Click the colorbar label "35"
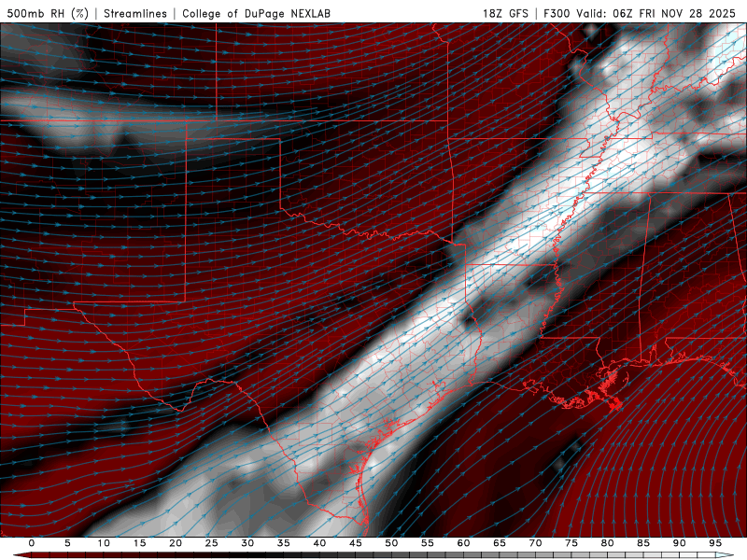 point(284,543)
